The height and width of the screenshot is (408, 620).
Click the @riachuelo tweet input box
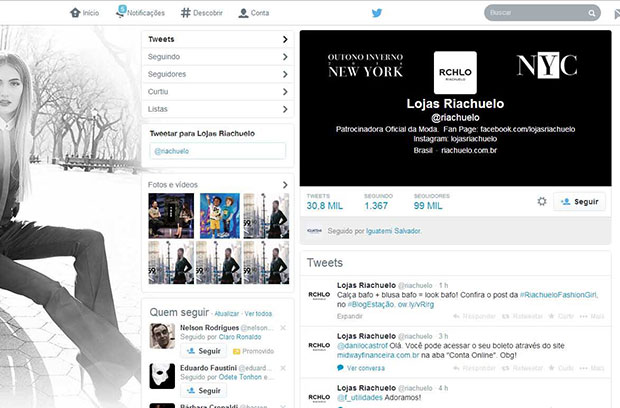pyautogui.click(x=217, y=151)
